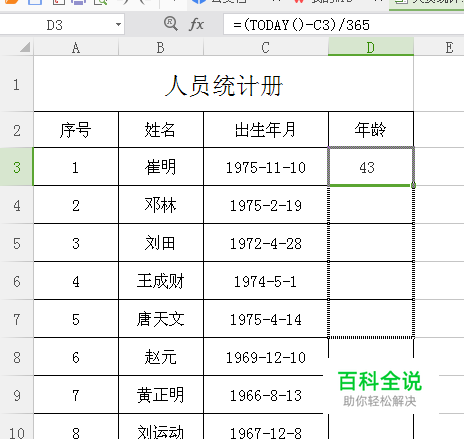
Task: Select the cell with name 刘运动
Action: click(161, 427)
